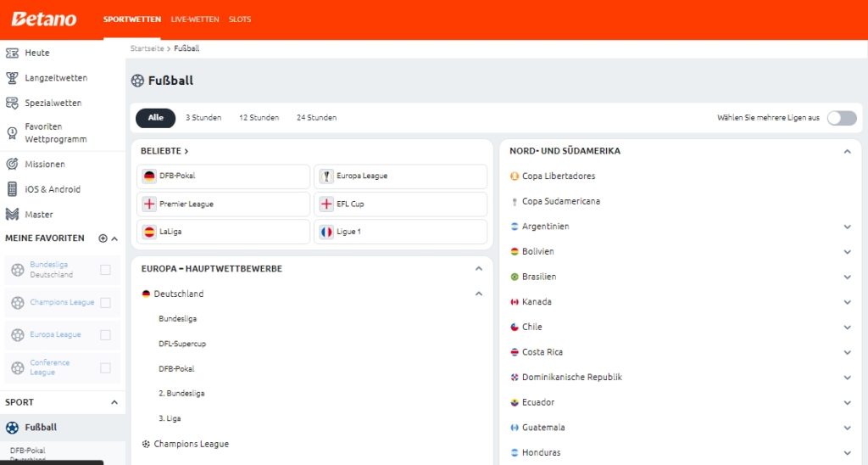The image size is (868, 465).
Task: Click the Langzeitwetten trophy icon
Action: pyautogui.click(x=12, y=78)
